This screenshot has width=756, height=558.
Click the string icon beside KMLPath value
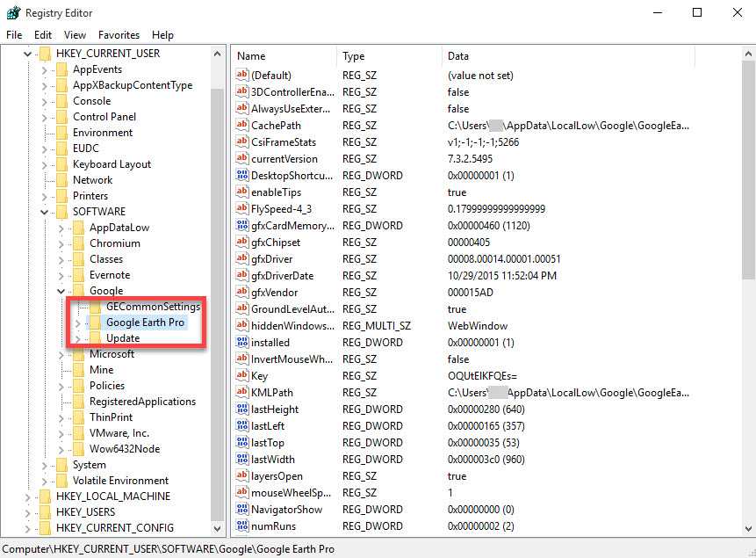pos(243,393)
